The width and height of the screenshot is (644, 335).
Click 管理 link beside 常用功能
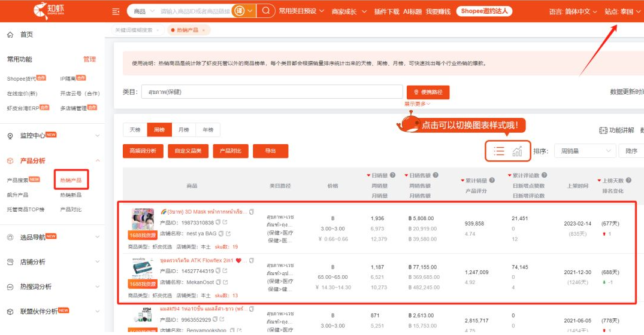click(x=89, y=59)
